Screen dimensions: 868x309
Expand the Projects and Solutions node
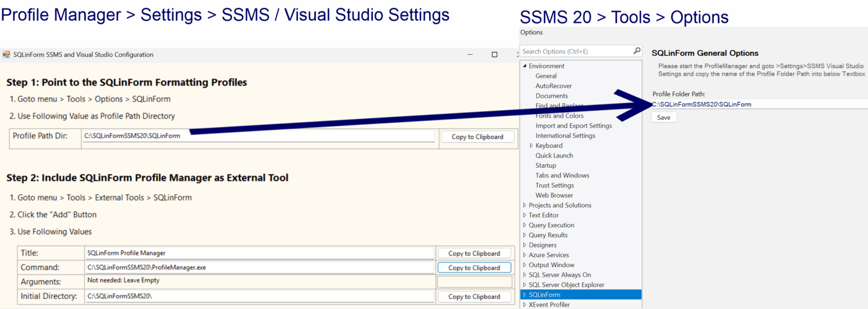pos(525,206)
